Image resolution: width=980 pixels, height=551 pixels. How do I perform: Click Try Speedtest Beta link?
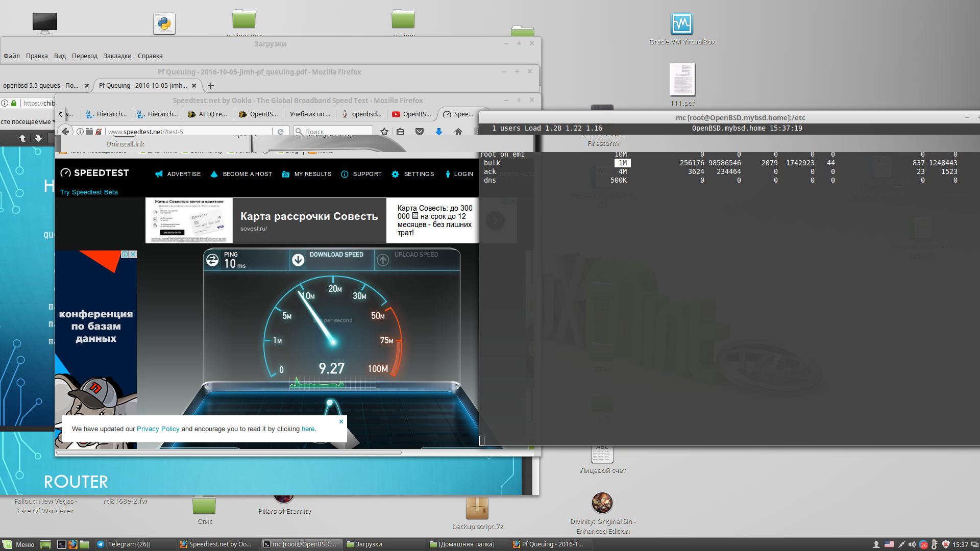[x=89, y=192]
